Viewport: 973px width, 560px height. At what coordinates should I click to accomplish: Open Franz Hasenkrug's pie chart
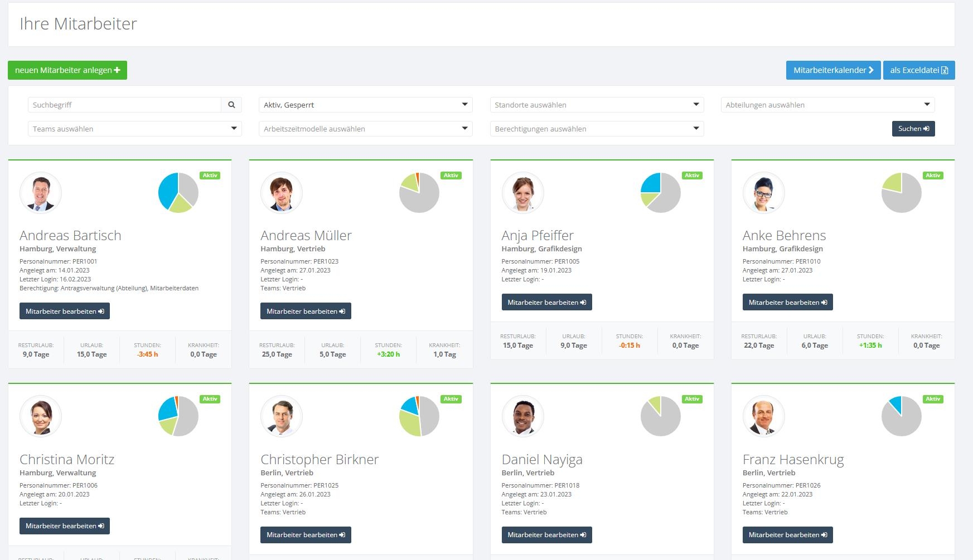902,416
